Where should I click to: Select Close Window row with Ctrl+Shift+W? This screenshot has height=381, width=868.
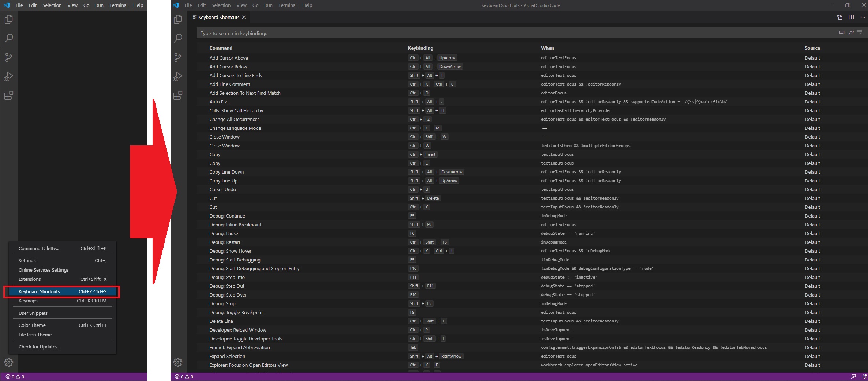[x=531, y=137]
